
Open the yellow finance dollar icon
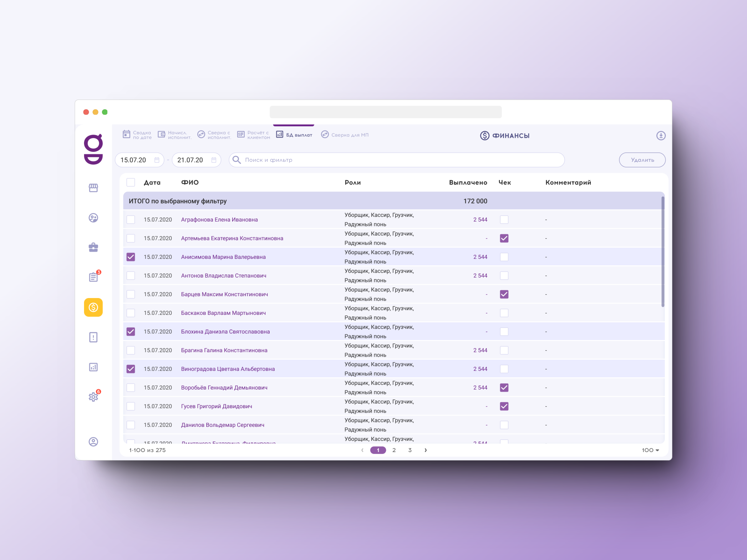[x=93, y=307]
